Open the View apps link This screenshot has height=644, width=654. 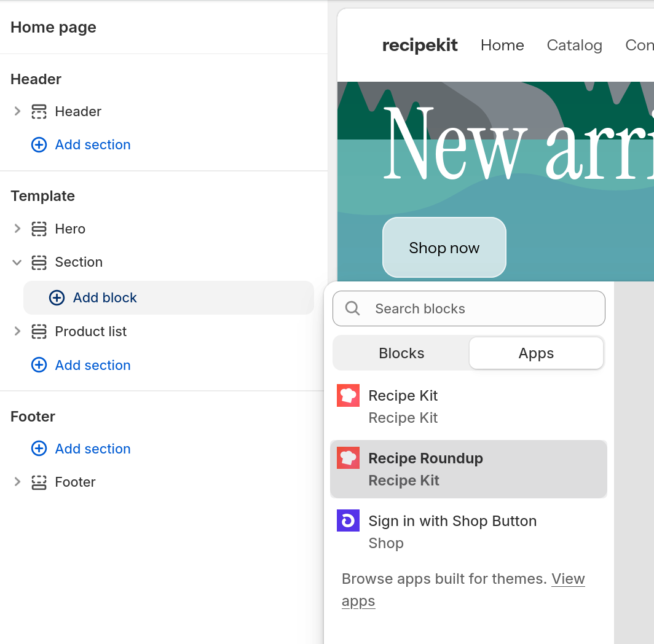pos(568,579)
